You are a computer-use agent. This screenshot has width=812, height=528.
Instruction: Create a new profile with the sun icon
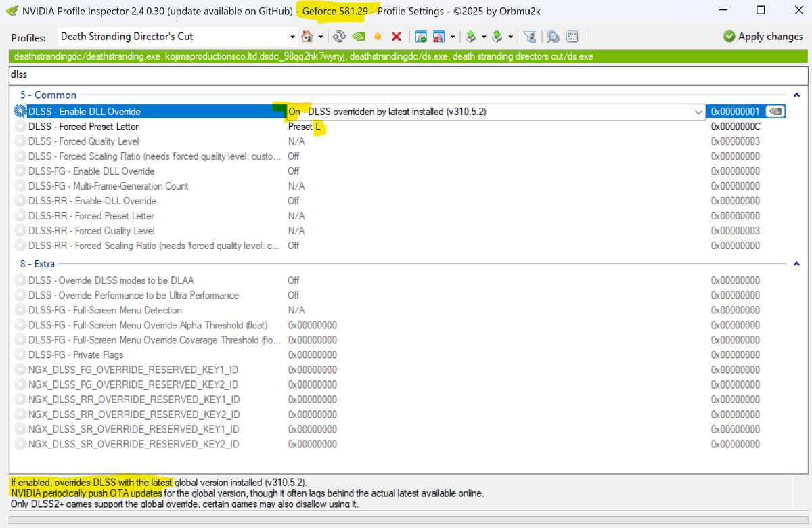[378, 37]
